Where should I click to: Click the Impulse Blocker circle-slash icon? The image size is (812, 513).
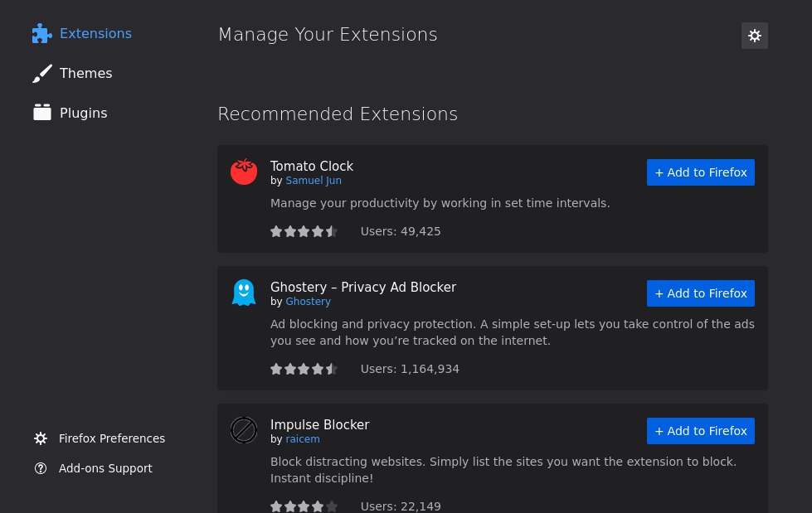(x=243, y=430)
